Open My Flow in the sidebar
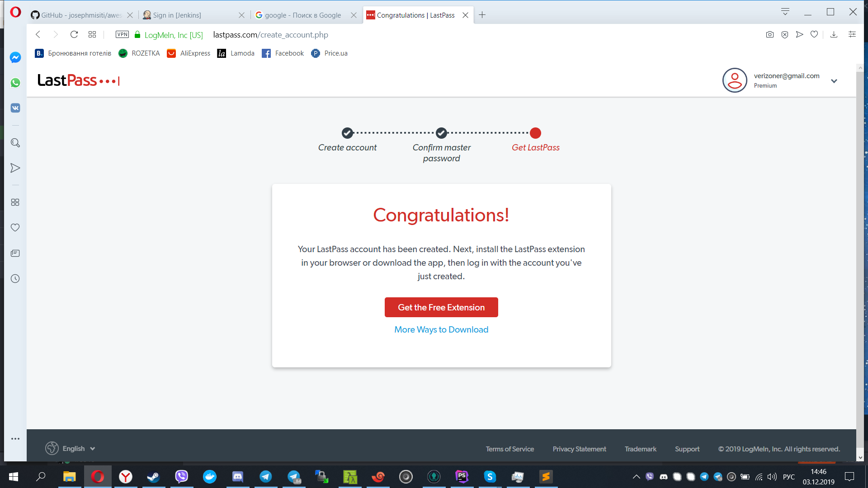868x488 pixels. click(x=15, y=168)
